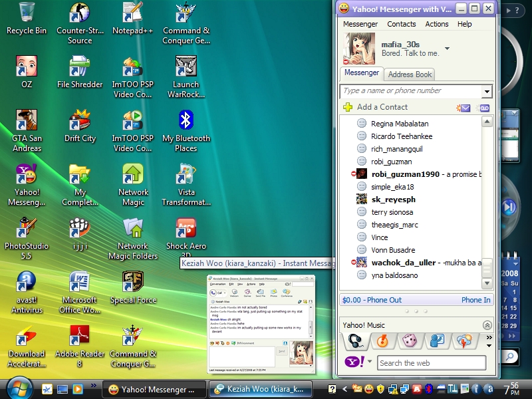The image size is (532, 399).
Task: Show hidden system tray icons arrow
Action: [x=344, y=389]
